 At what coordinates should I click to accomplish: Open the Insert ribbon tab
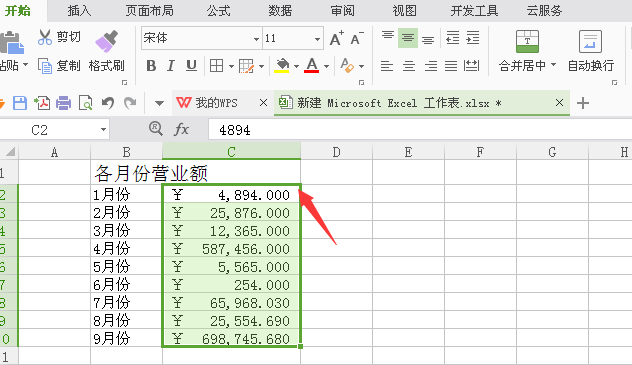pos(79,10)
